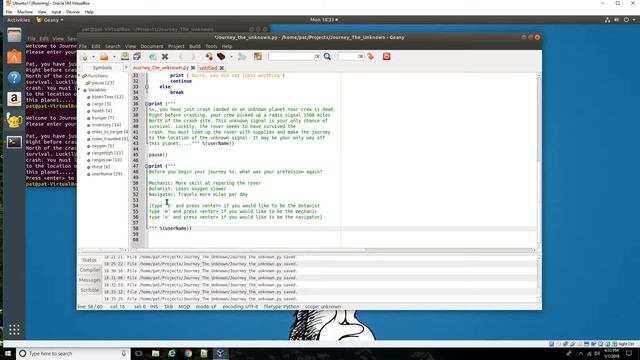Switch to the Compiler message tab
Image resolution: width=640 pixels, height=360 pixels.
tap(90, 270)
